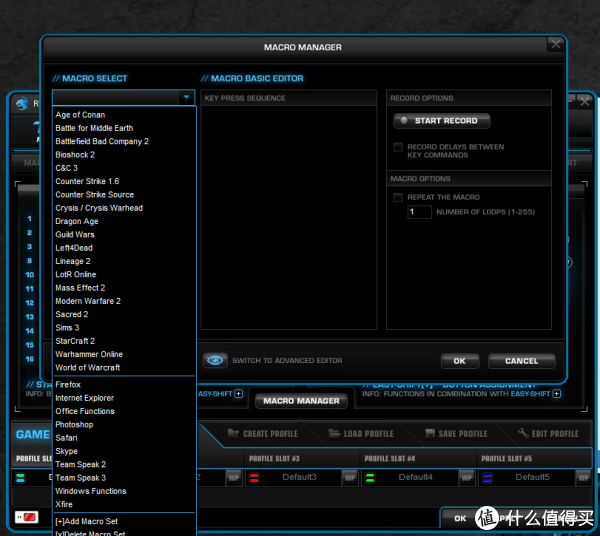Click the eye icon for advanced editor
The image size is (600, 536).
(215, 360)
